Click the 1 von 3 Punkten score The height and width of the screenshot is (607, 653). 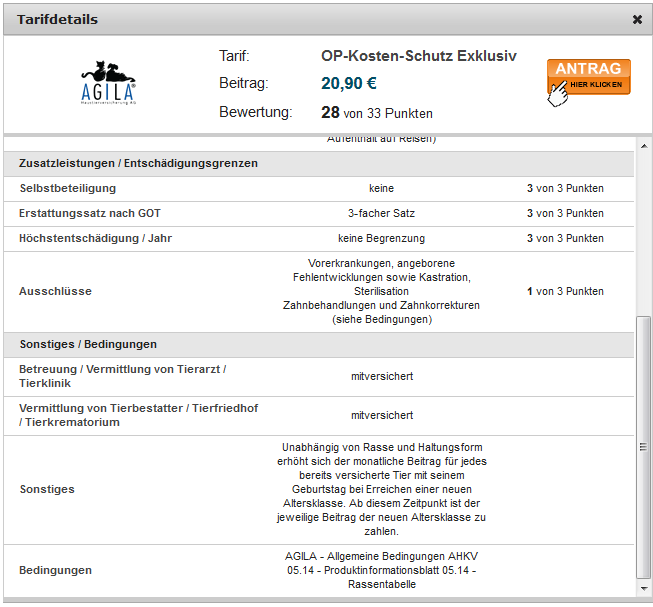pyautogui.click(x=565, y=291)
